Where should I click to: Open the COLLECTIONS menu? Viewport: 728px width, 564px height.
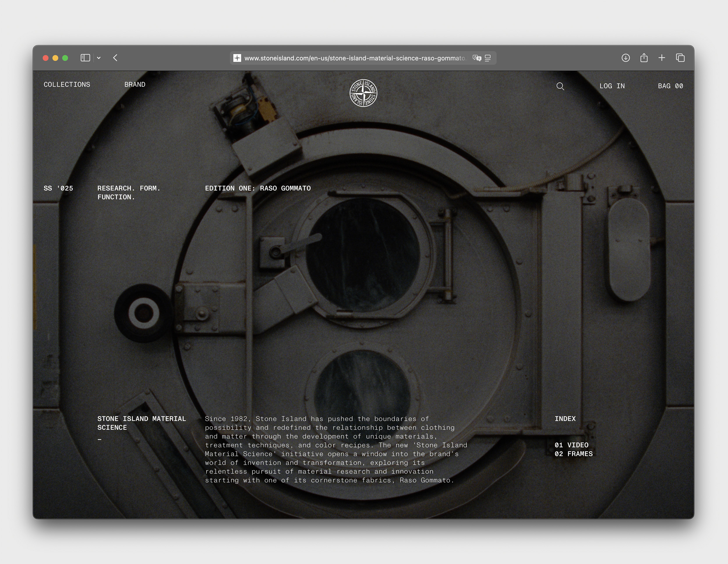(x=67, y=85)
